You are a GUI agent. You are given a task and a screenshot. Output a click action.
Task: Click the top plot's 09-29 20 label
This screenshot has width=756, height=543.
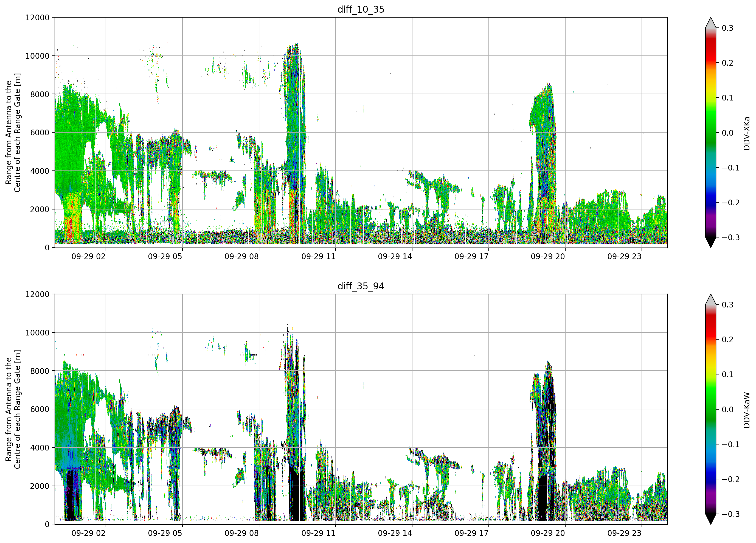point(548,256)
